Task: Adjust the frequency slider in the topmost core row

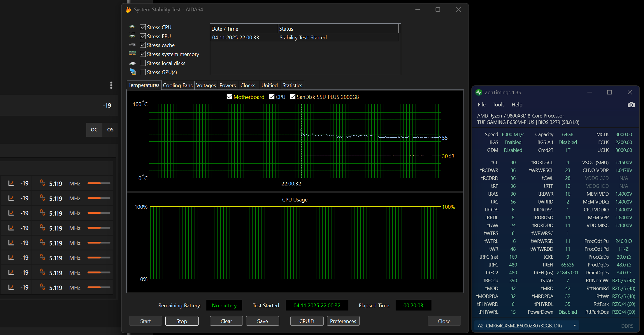Action: coord(99,183)
